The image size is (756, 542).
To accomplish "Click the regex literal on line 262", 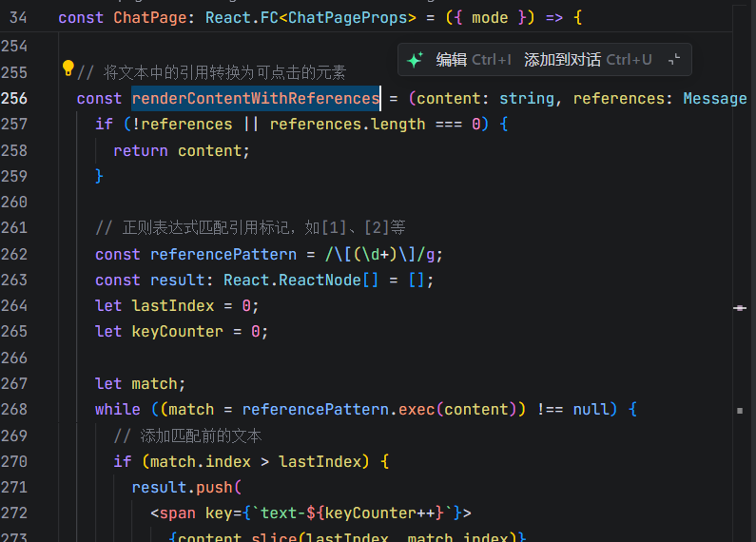I will tap(379, 254).
